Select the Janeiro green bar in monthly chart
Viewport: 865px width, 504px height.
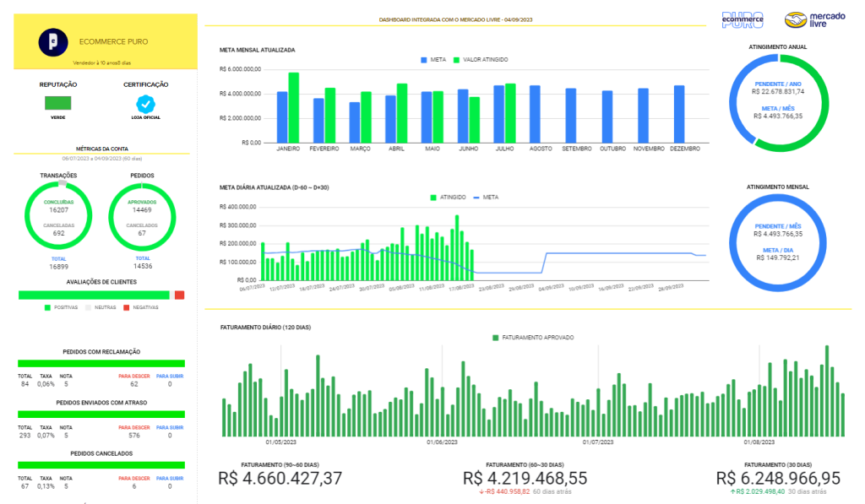[x=293, y=107]
